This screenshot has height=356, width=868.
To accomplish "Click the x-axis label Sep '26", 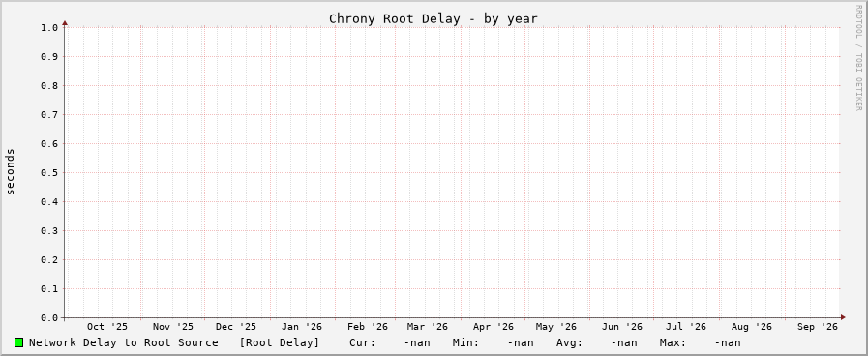I will pyautogui.click(x=818, y=327).
